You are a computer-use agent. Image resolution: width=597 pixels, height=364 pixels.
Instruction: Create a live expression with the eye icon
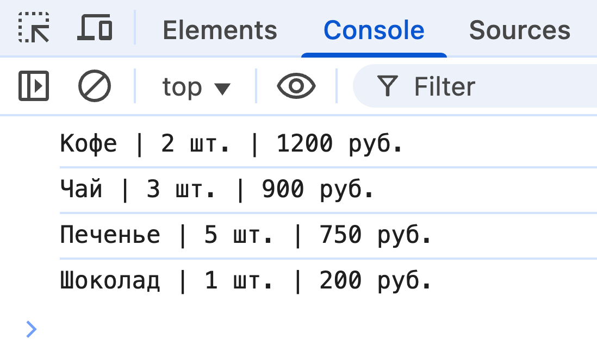296,86
